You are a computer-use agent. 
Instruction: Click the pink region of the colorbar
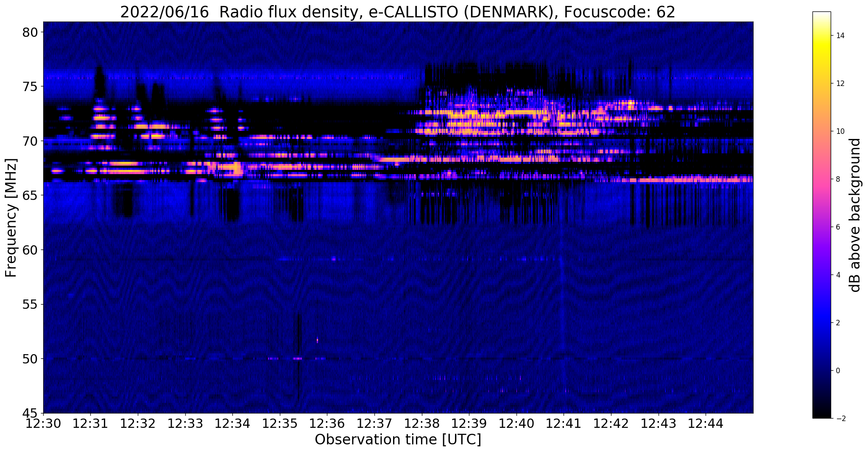tap(821, 182)
